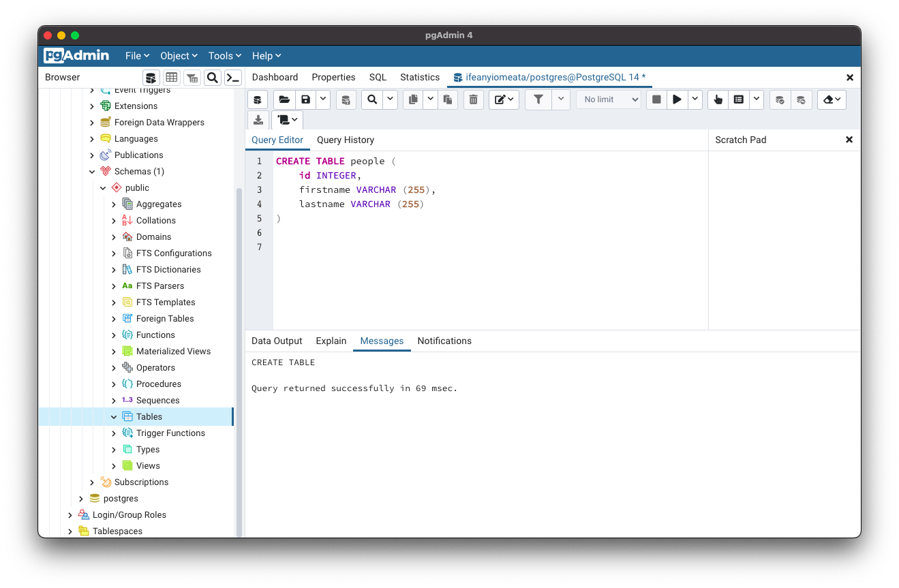The width and height of the screenshot is (899, 588).
Task: Open a SQL file with folder icon
Action: (x=284, y=99)
